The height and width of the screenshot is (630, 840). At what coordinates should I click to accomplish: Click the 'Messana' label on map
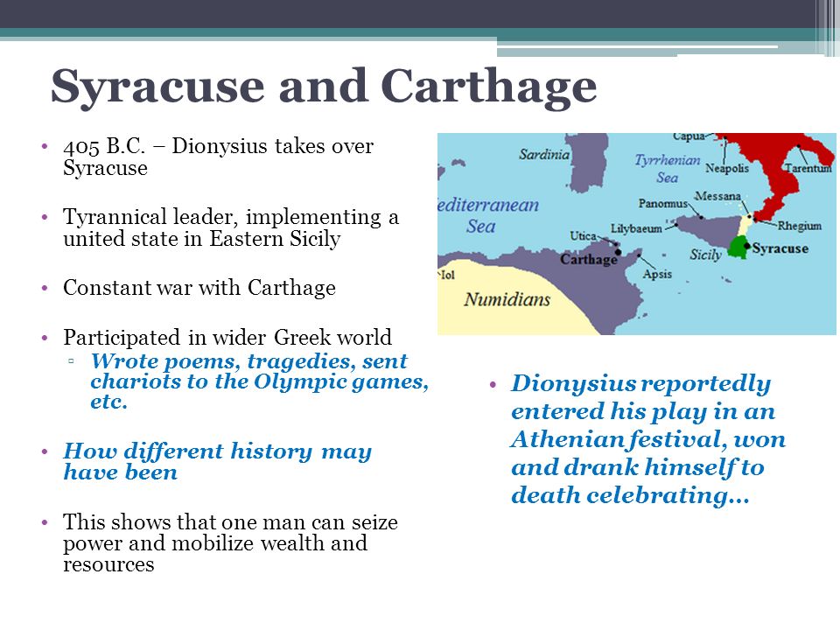[x=717, y=196]
